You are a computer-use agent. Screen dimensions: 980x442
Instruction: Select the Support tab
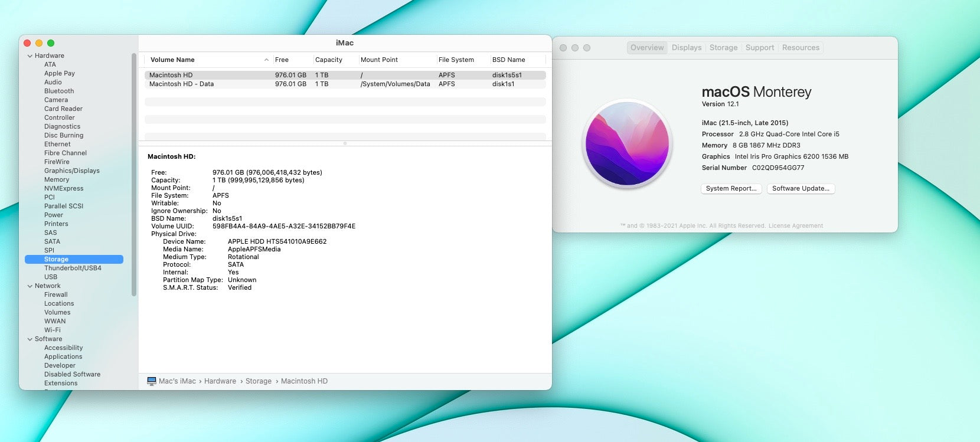[759, 48]
